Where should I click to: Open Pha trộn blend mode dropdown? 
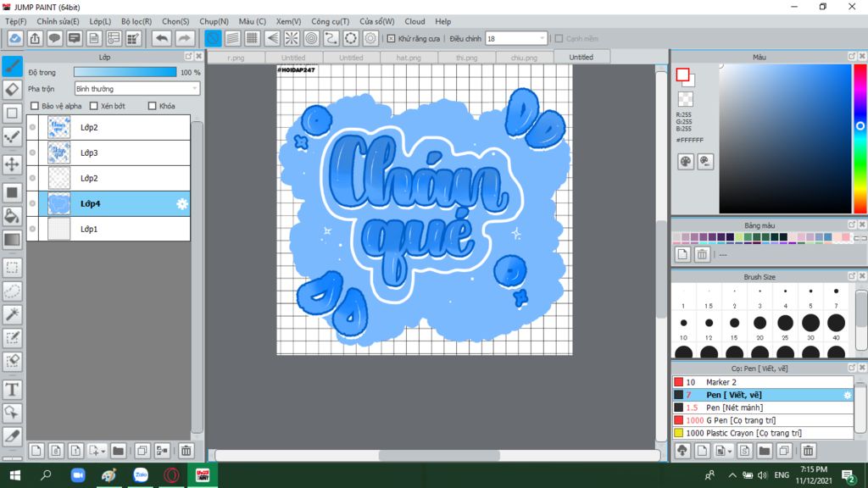pos(136,88)
